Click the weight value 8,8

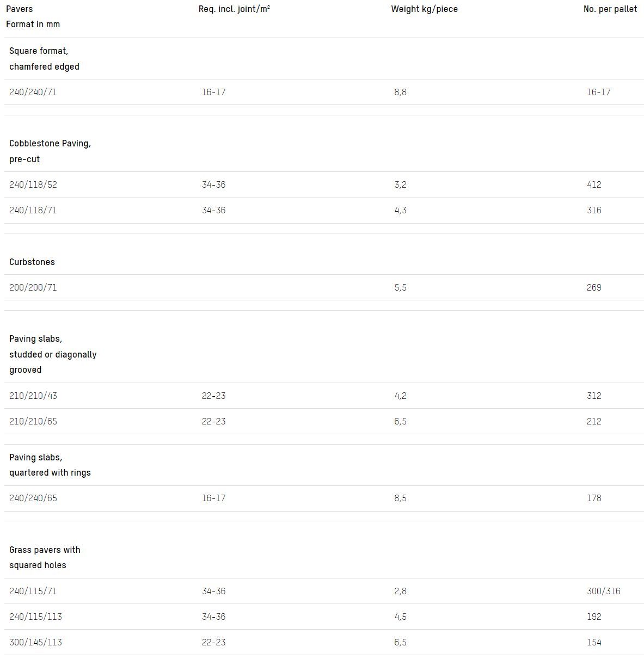[400, 92]
